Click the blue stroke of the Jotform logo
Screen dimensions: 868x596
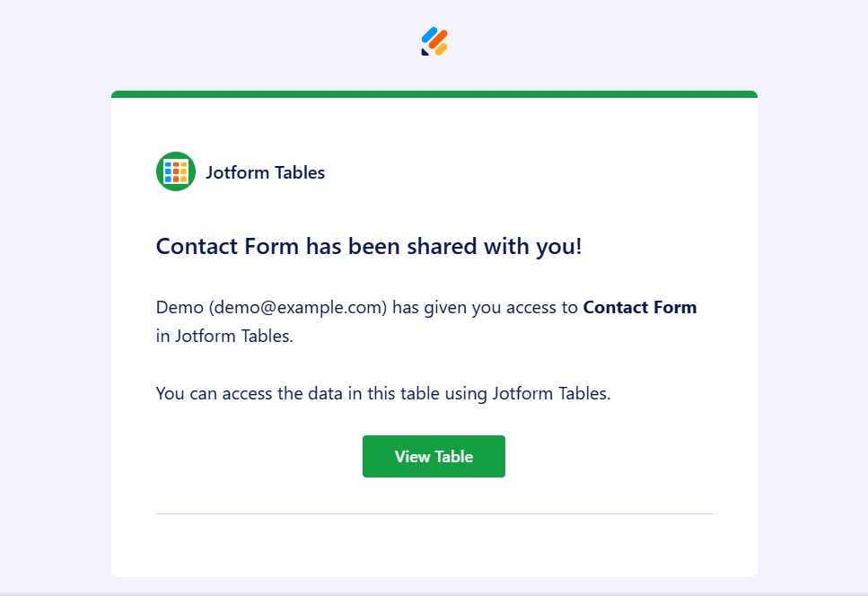click(x=429, y=35)
